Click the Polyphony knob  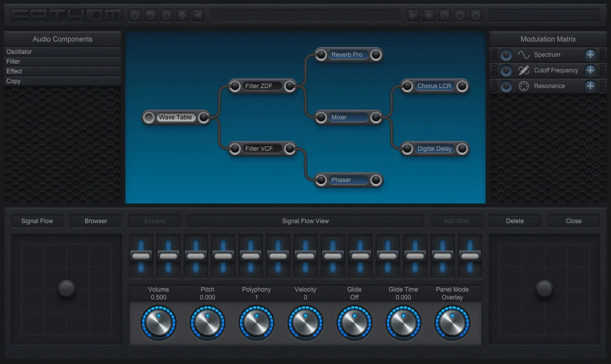[257, 323]
